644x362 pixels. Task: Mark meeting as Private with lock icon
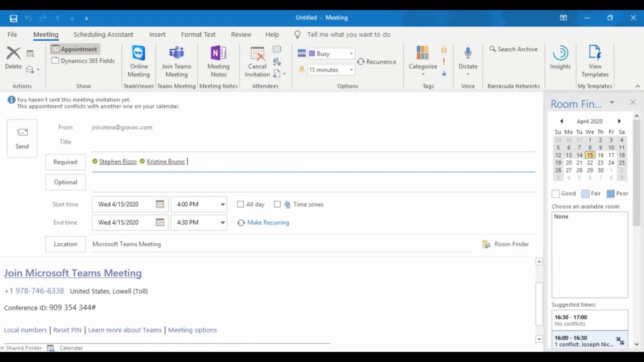[444, 49]
